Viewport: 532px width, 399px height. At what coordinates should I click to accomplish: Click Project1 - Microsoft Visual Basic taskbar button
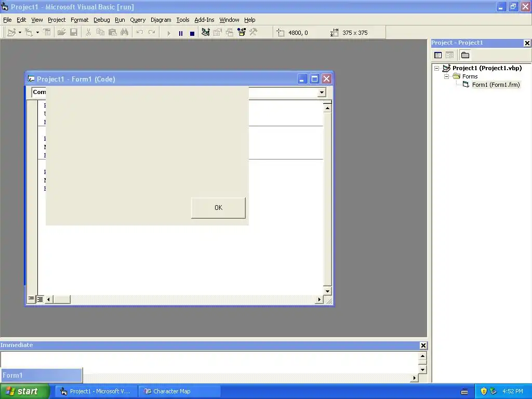pos(96,391)
